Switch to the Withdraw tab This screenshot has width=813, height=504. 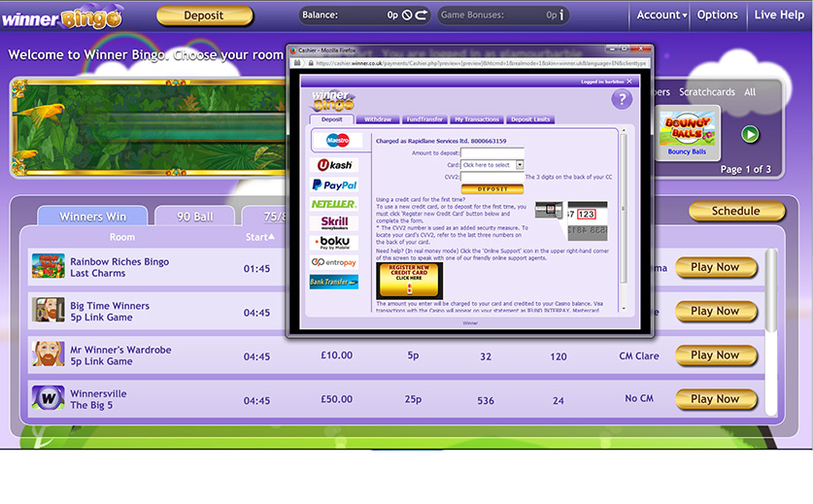pyautogui.click(x=378, y=119)
